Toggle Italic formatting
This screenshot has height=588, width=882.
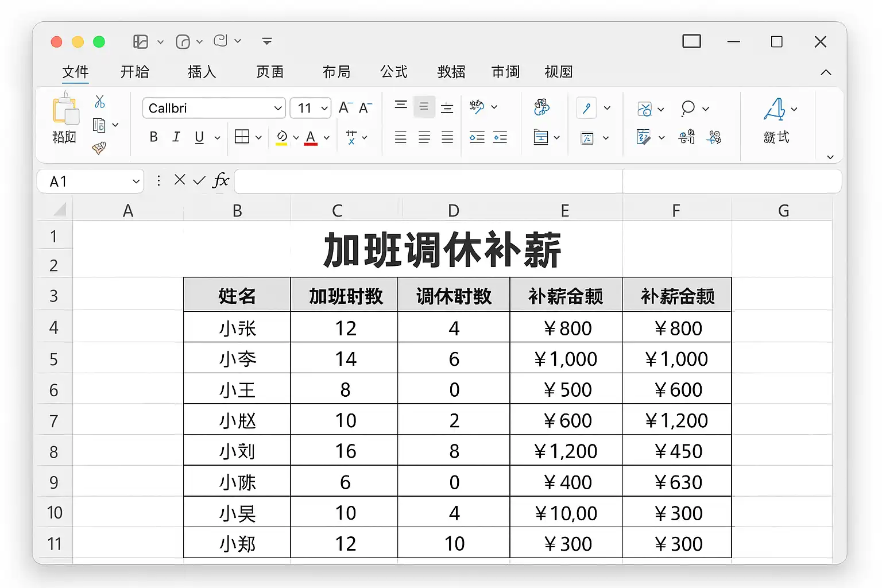176,137
